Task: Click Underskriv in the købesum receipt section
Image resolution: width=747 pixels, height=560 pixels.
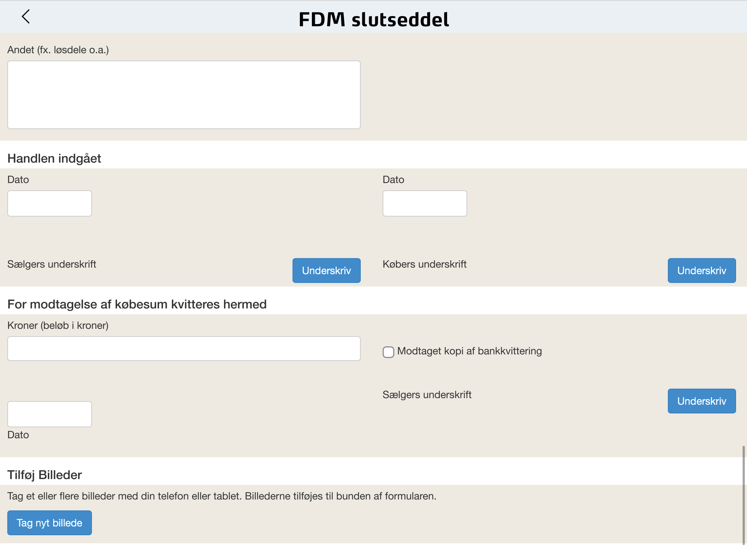Action: (x=702, y=401)
